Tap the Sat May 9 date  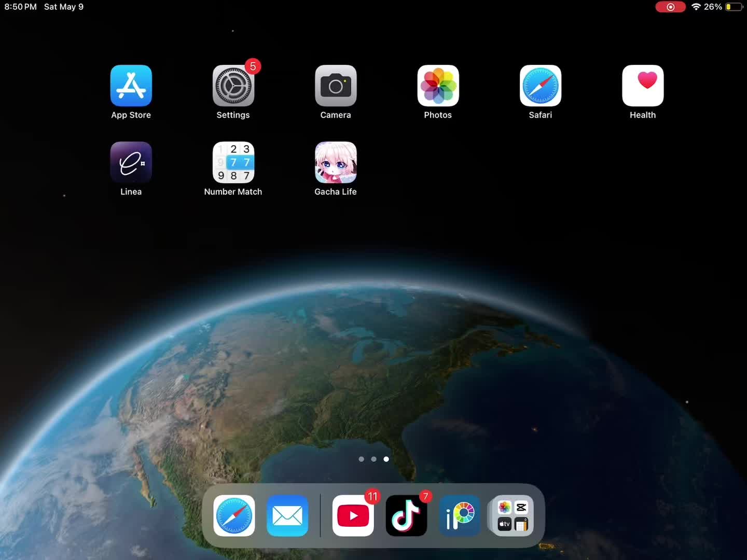(64, 7)
